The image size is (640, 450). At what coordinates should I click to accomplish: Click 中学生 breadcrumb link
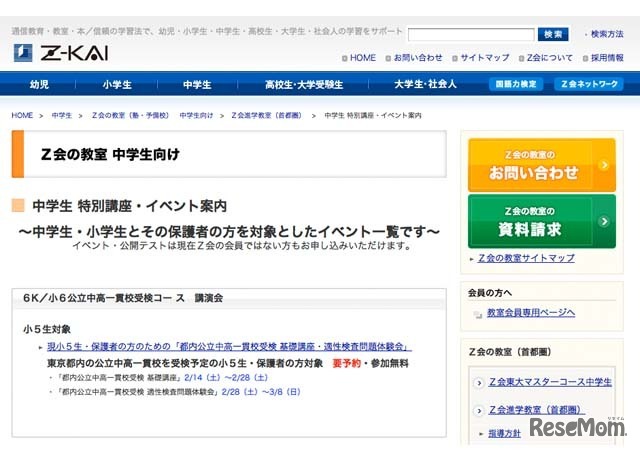tap(62, 116)
